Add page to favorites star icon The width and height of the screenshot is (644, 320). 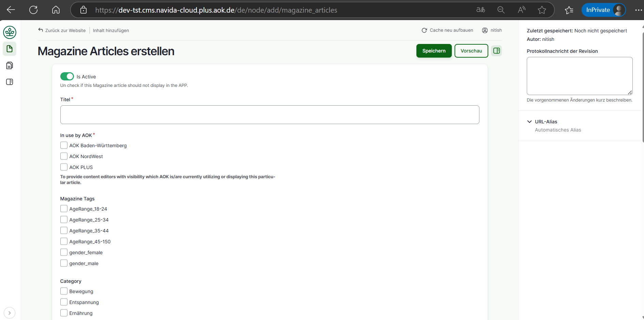542,10
